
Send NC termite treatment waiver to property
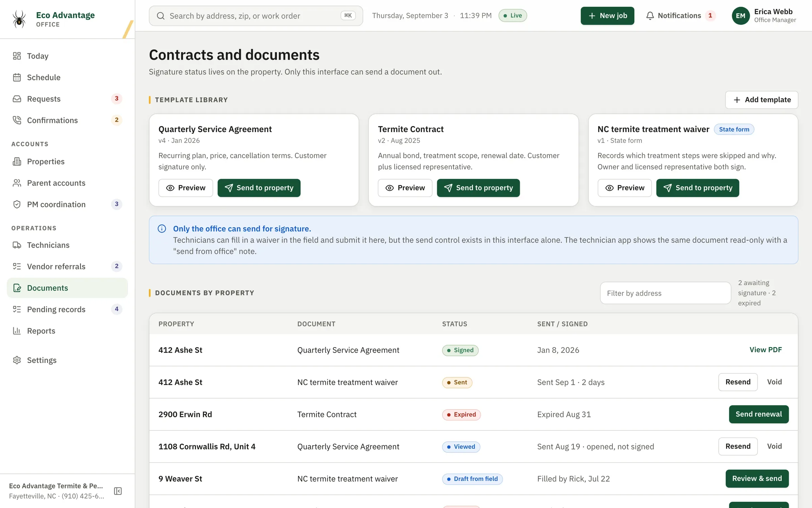click(698, 188)
